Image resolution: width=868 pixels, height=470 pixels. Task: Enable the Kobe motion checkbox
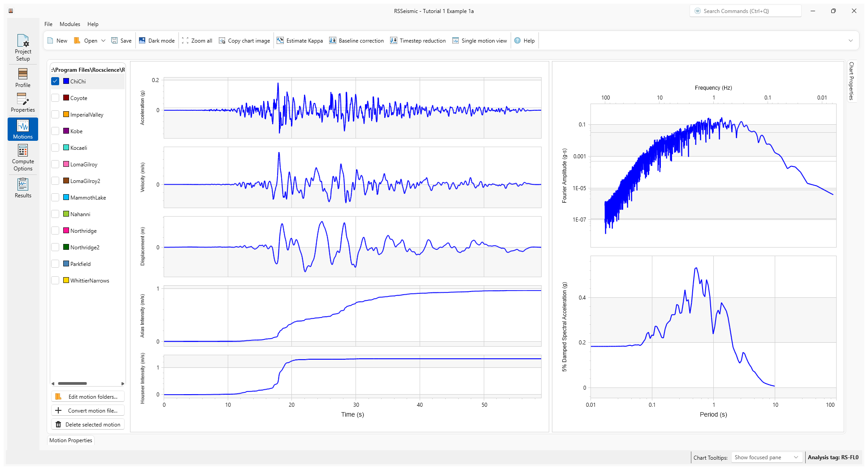point(55,131)
